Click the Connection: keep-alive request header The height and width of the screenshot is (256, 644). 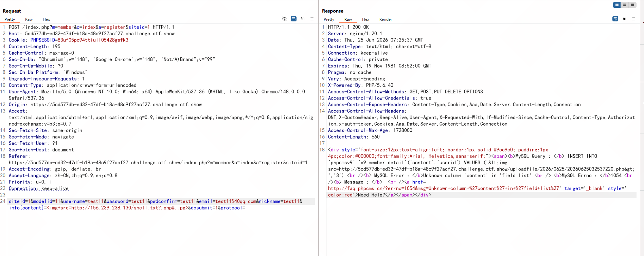[x=39, y=188]
